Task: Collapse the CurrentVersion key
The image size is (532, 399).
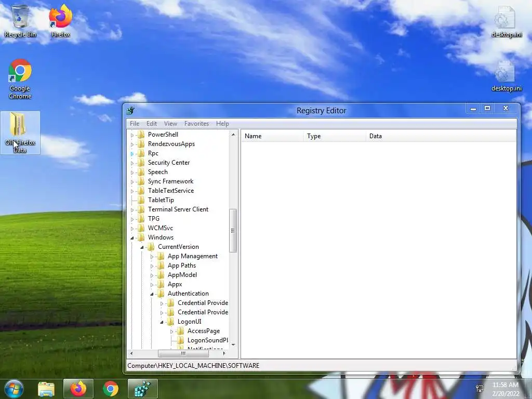Action: [x=142, y=247]
